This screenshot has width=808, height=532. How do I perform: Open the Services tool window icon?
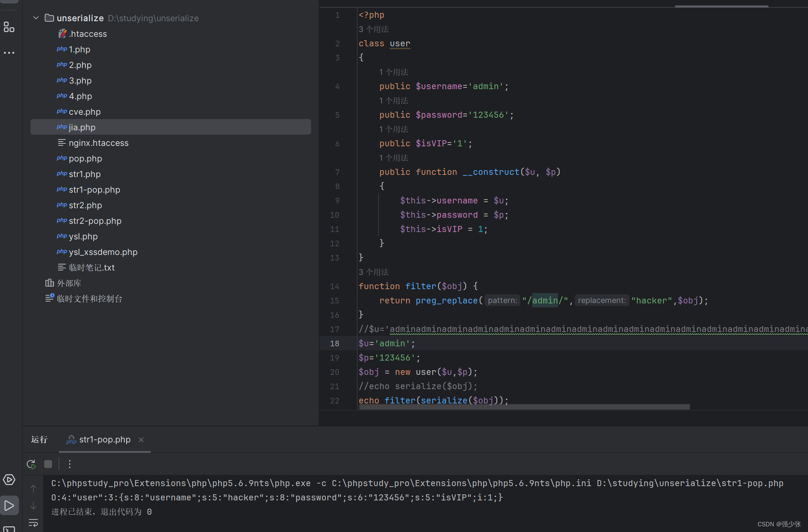[x=9, y=480]
